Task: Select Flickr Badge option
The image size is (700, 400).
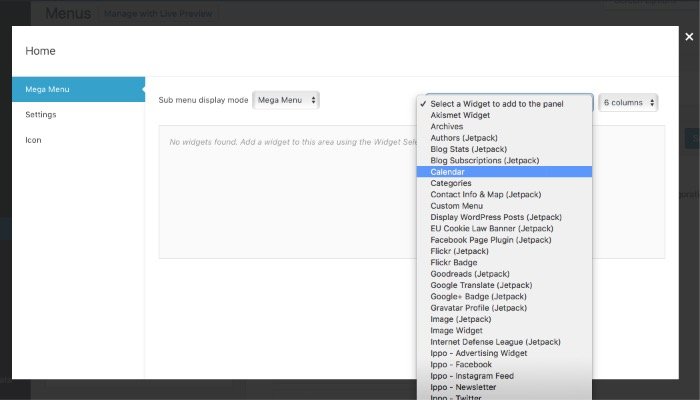Action: [454, 262]
